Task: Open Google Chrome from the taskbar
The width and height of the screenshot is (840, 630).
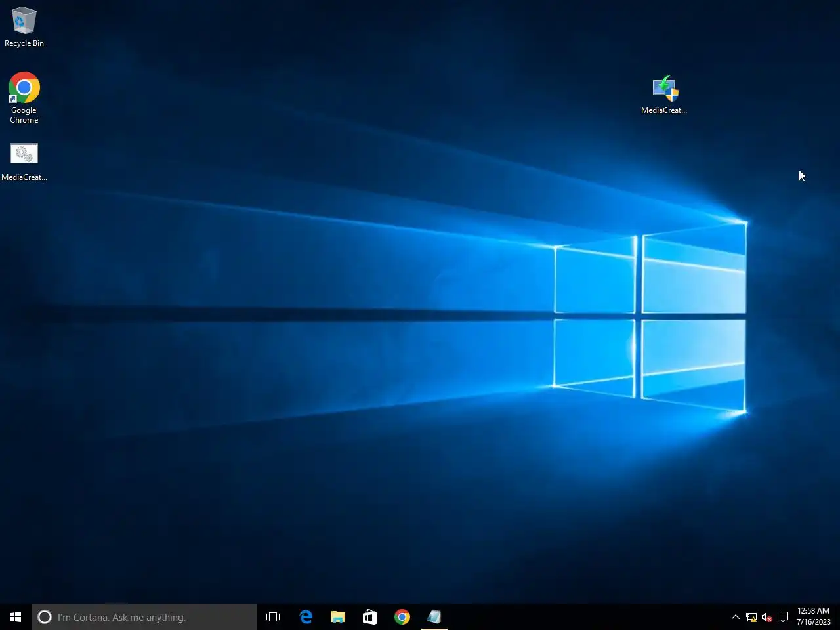Action: [x=402, y=617]
